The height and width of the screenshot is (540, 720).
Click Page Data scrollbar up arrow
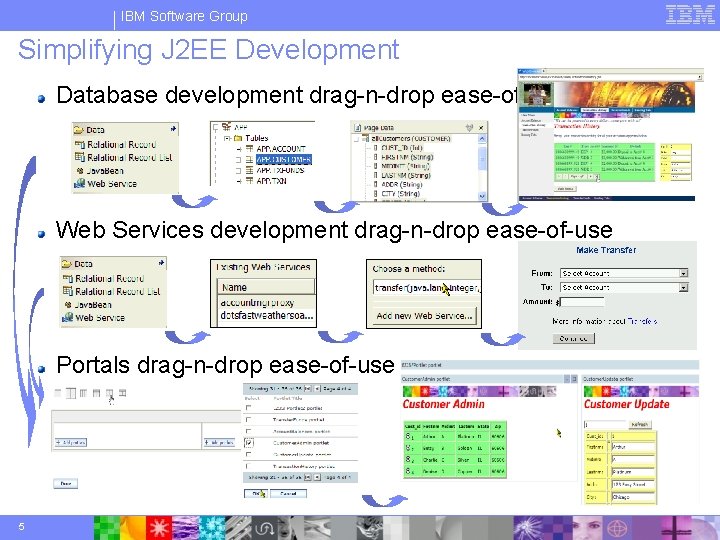tap(482, 139)
